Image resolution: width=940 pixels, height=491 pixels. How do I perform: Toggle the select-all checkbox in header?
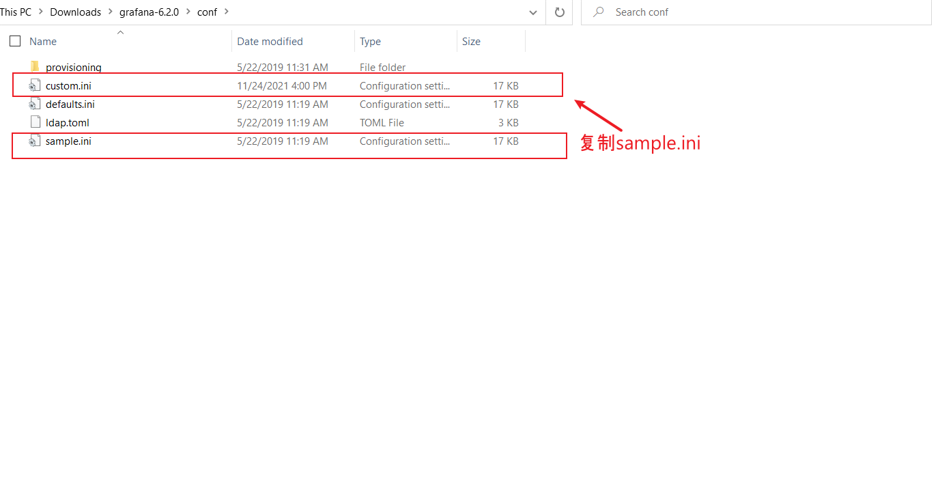click(15, 41)
